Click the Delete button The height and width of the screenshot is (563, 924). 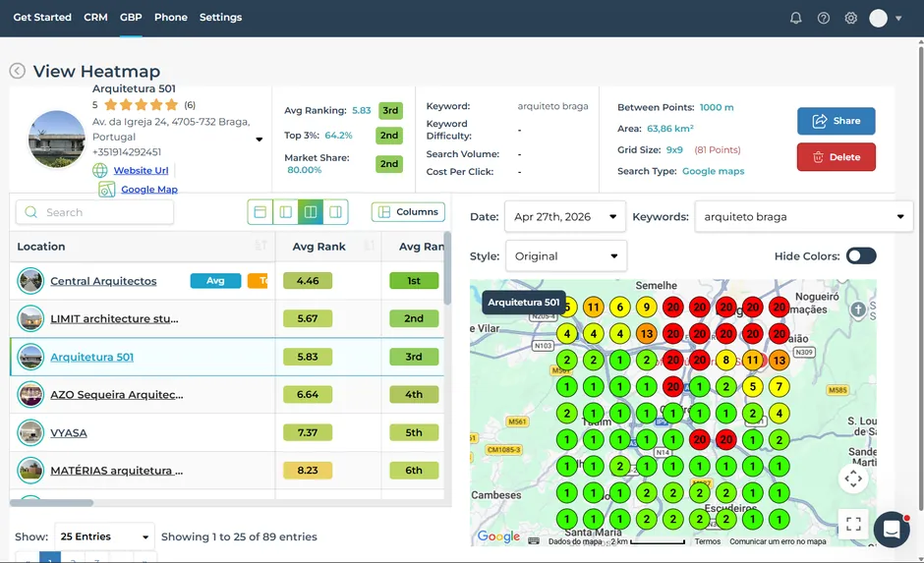coord(836,157)
